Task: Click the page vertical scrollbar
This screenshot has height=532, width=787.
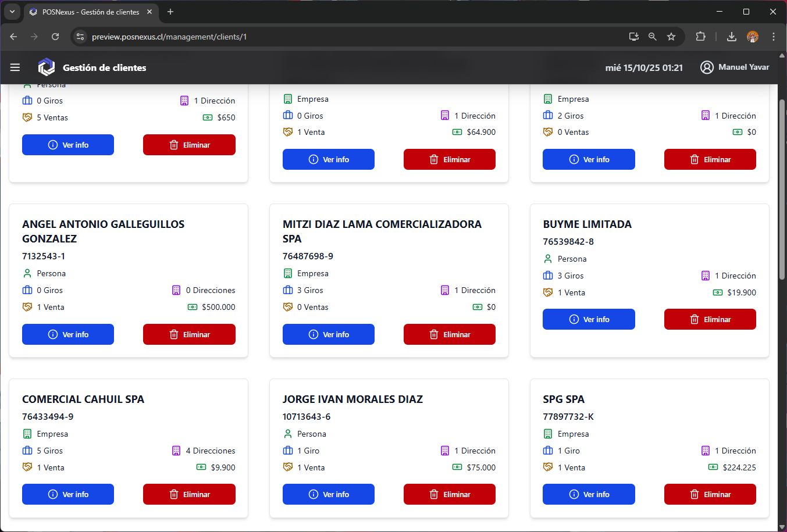Action: [782, 233]
